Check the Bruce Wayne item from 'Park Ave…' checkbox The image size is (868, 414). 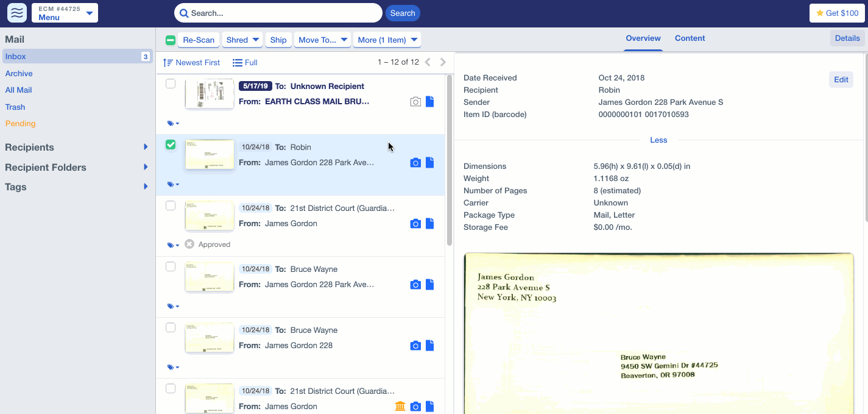click(x=171, y=266)
